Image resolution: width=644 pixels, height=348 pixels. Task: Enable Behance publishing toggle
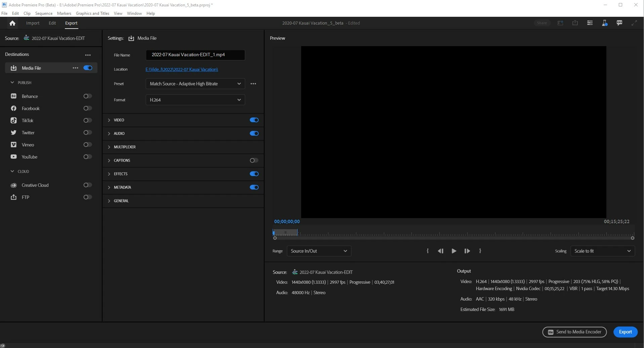(88, 96)
